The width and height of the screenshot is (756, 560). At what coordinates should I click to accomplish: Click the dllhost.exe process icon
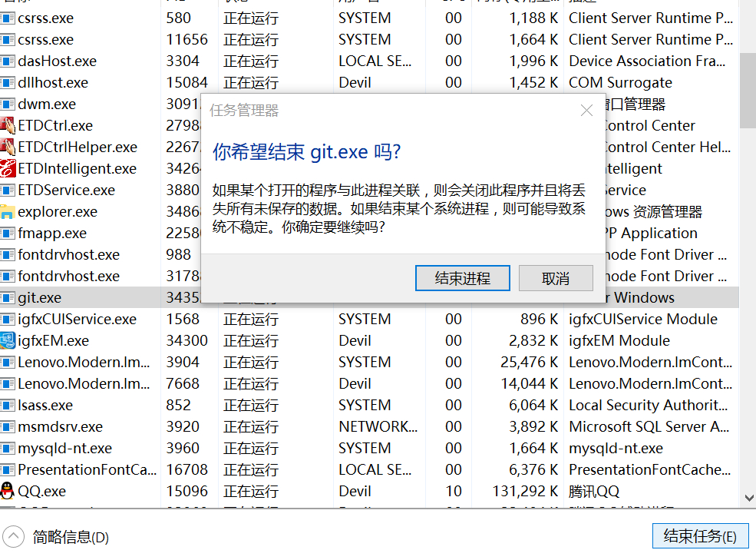coord(8,82)
